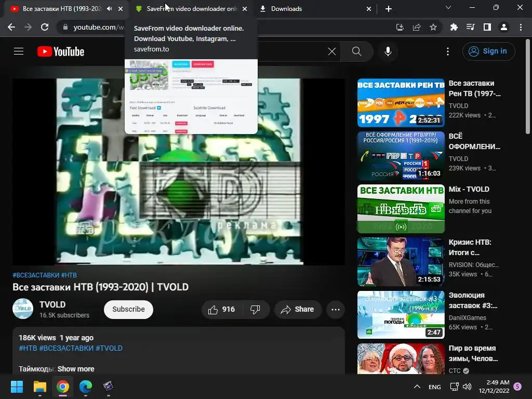Mute the YouTube tab speaker icon
532x399 pixels.
109,9
